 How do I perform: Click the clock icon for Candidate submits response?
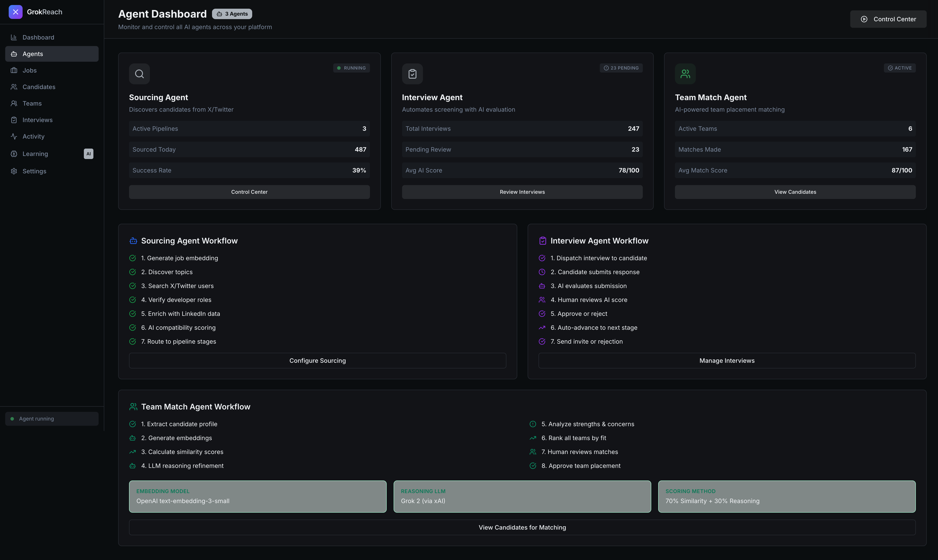click(x=542, y=272)
